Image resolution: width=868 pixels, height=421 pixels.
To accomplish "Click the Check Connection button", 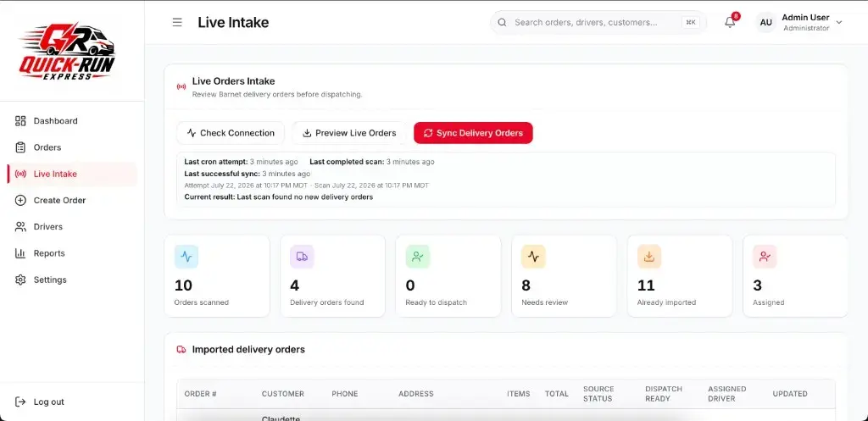I will (x=231, y=133).
